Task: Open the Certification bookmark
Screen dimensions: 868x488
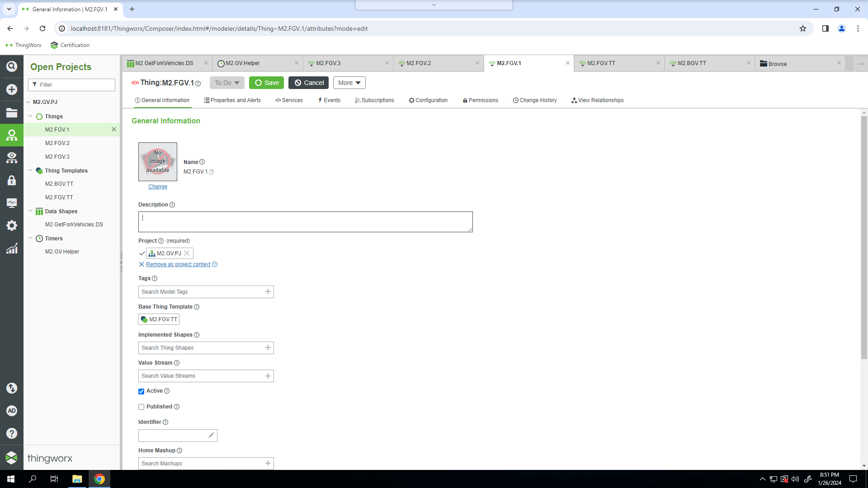Action: pyautogui.click(x=70, y=45)
